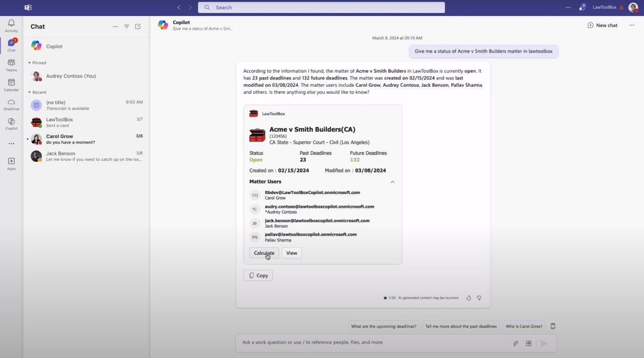Select the 'Who is Carol Grow?' suggestion
Image resolution: width=644 pixels, height=358 pixels.
pos(524,326)
